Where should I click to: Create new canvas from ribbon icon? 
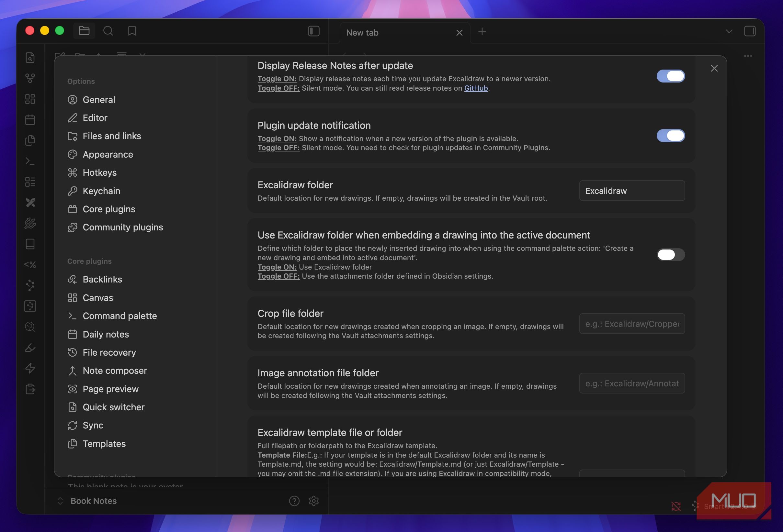pyautogui.click(x=30, y=99)
